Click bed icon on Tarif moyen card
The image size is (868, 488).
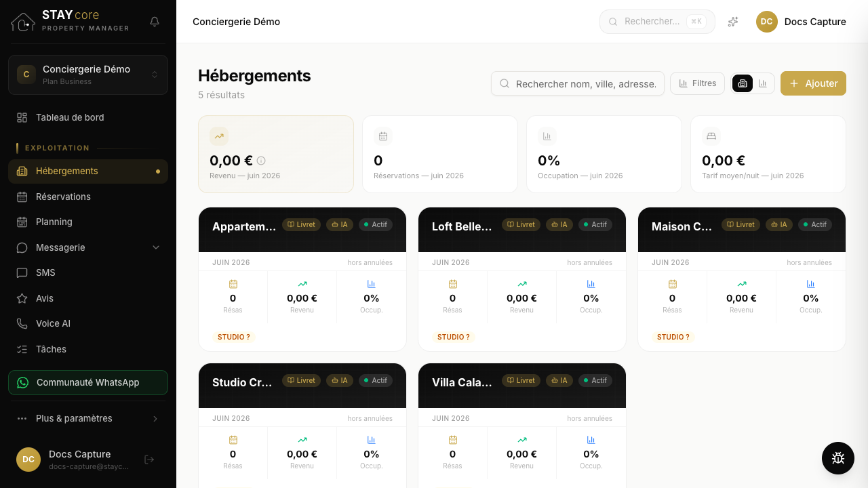(711, 136)
